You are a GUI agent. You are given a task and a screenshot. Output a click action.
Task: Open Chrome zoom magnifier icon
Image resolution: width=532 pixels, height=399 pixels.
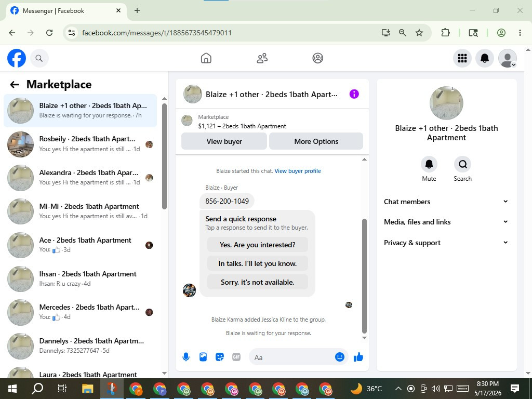pos(403,33)
